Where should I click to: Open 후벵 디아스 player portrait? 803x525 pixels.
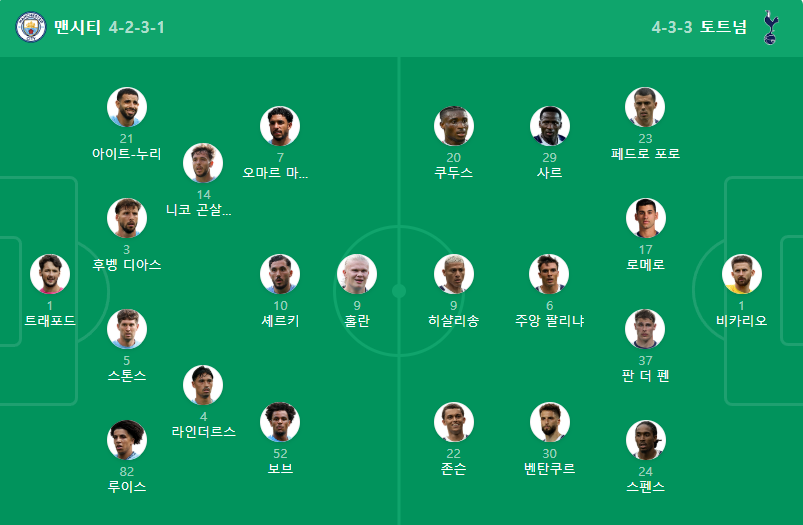127,218
